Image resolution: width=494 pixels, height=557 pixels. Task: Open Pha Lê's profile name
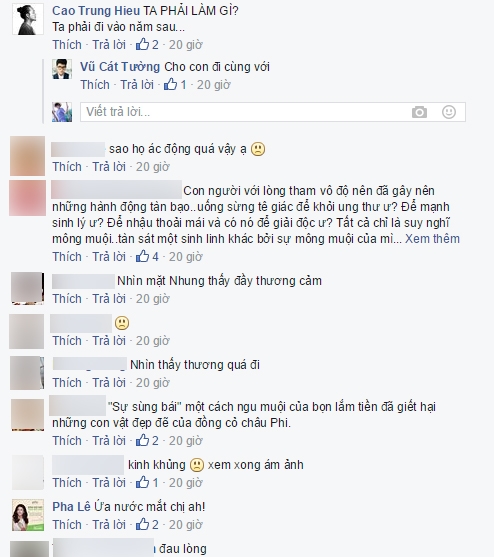(x=71, y=507)
